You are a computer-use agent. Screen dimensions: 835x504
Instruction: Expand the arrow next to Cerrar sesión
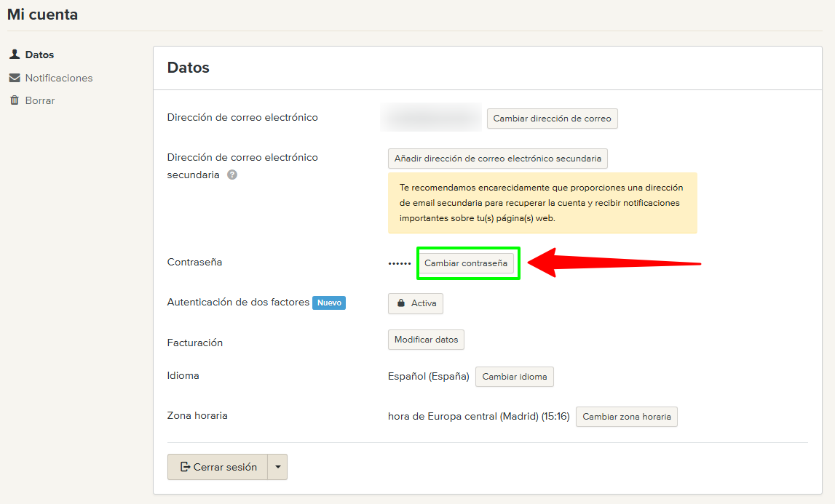coord(278,467)
